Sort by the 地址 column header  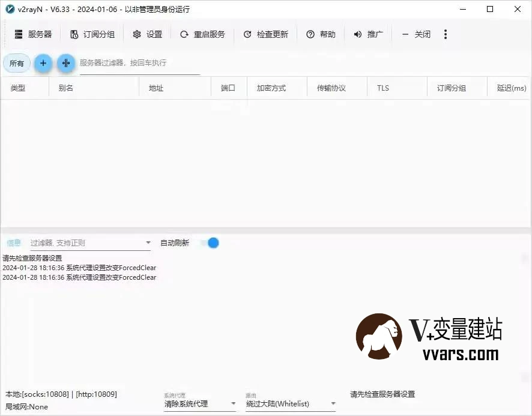175,88
